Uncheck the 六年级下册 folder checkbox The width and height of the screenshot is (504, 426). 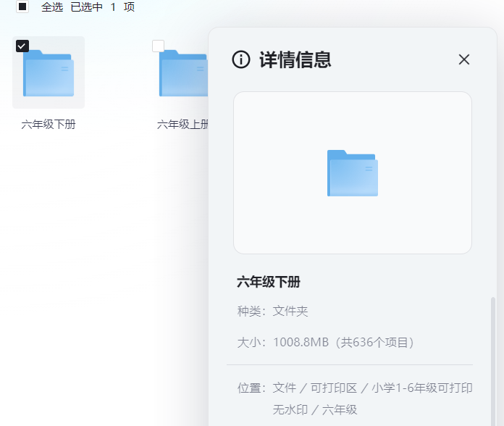22,46
